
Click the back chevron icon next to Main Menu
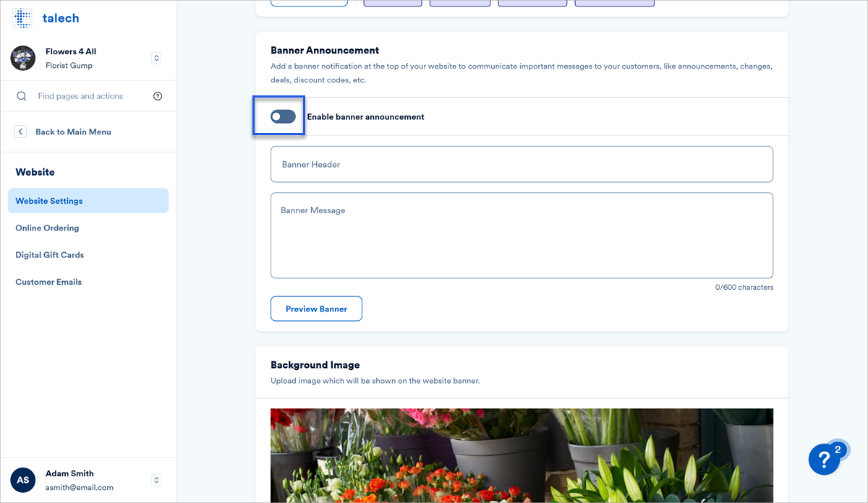coord(20,131)
